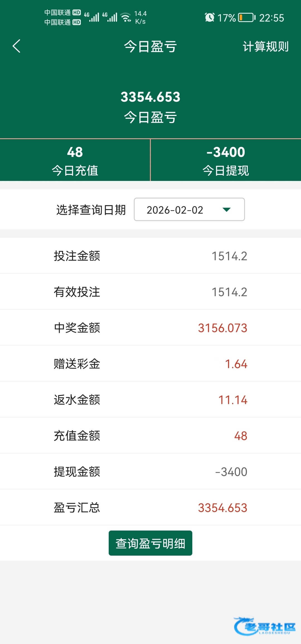Viewport: 301px width, 644px height.
Task: Tap the 赠送彩金 row
Action: coord(151,364)
